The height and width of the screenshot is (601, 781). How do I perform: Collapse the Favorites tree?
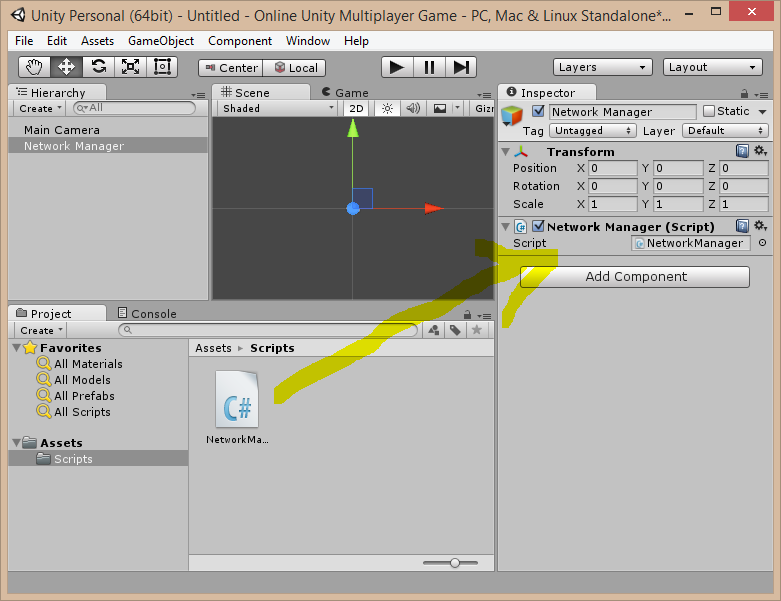click(x=16, y=348)
